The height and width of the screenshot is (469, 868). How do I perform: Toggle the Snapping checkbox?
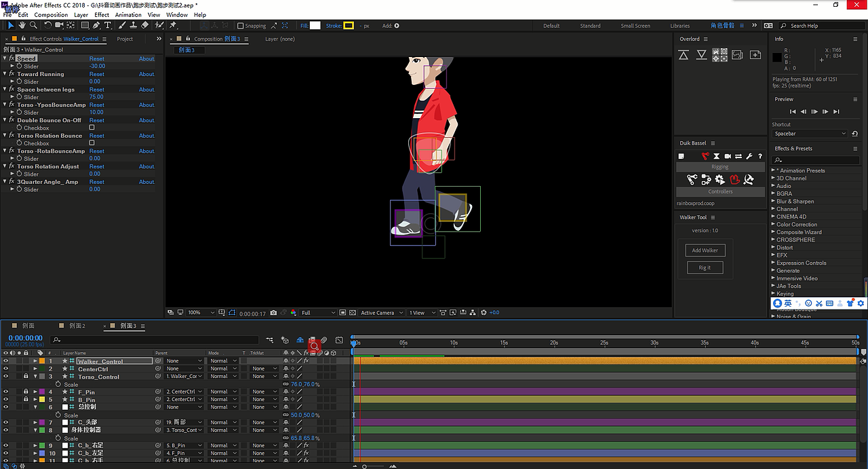(x=241, y=26)
